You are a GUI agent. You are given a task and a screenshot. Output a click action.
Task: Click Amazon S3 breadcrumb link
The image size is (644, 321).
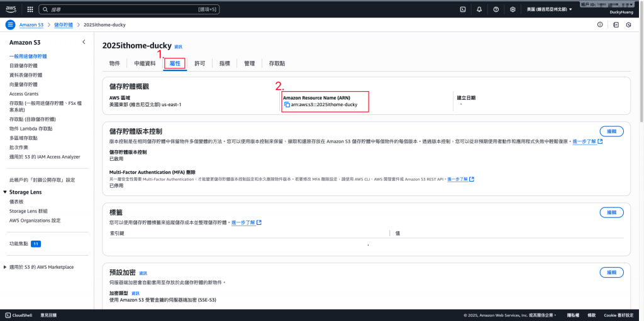pyautogui.click(x=31, y=24)
